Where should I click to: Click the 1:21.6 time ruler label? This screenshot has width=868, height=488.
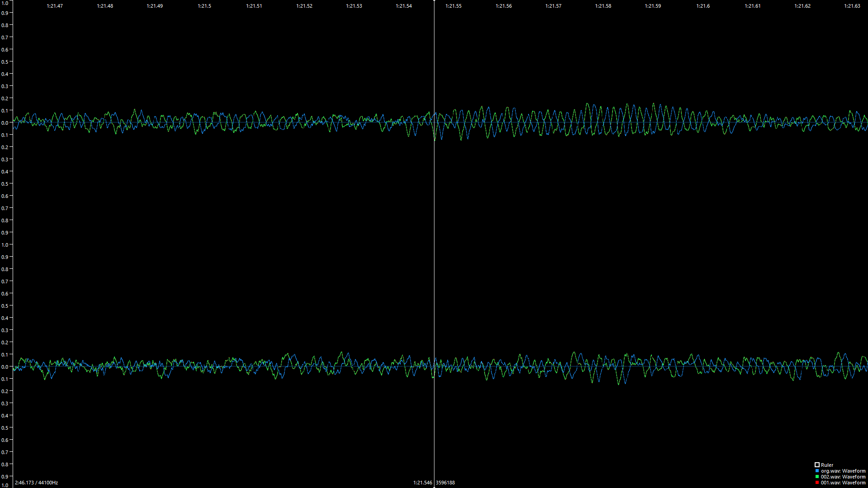(x=703, y=6)
